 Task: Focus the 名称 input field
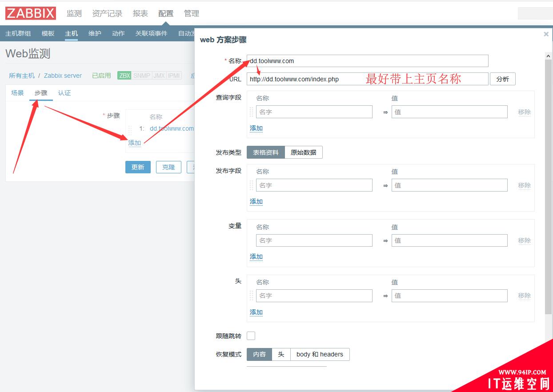click(368, 61)
